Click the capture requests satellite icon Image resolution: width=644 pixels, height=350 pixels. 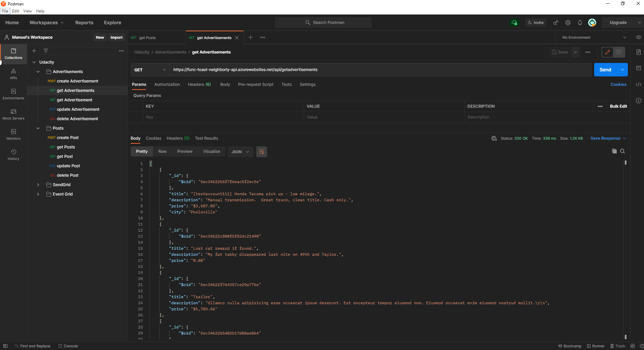556,23
